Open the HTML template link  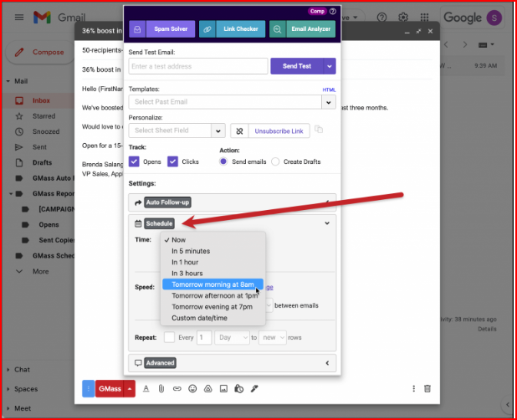tap(329, 90)
